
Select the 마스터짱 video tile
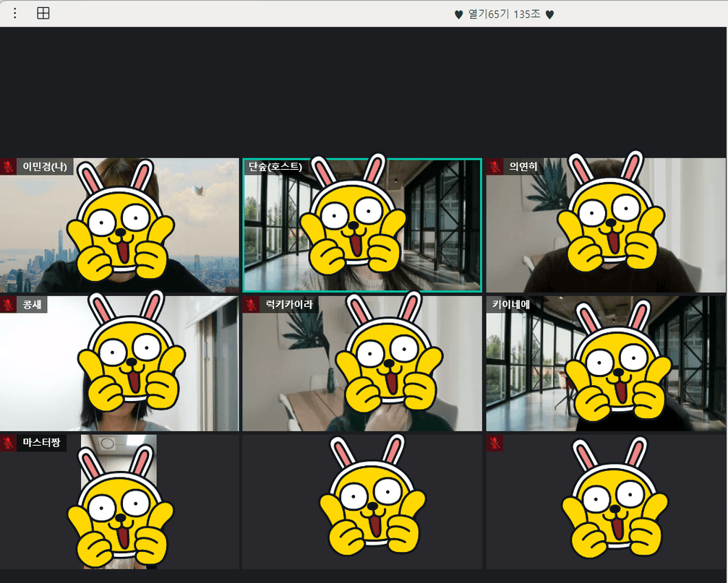[119, 502]
